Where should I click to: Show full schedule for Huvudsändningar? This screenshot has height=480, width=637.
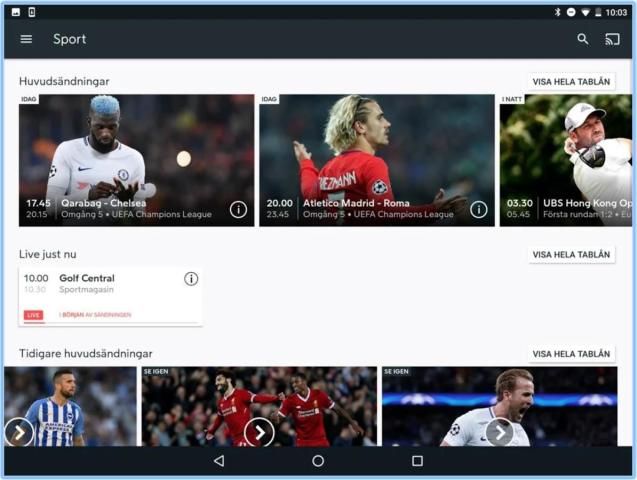click(571, 82)
